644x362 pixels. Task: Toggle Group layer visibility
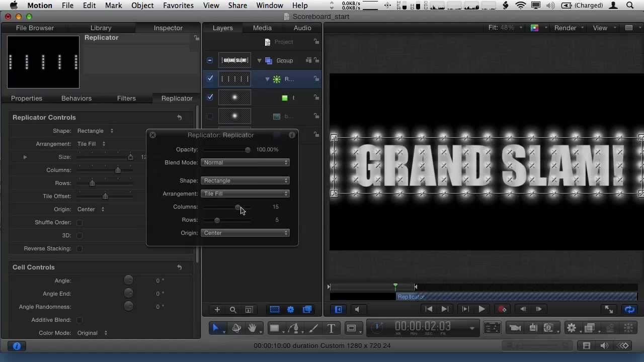pyautogui.click(x=210, y=60)
